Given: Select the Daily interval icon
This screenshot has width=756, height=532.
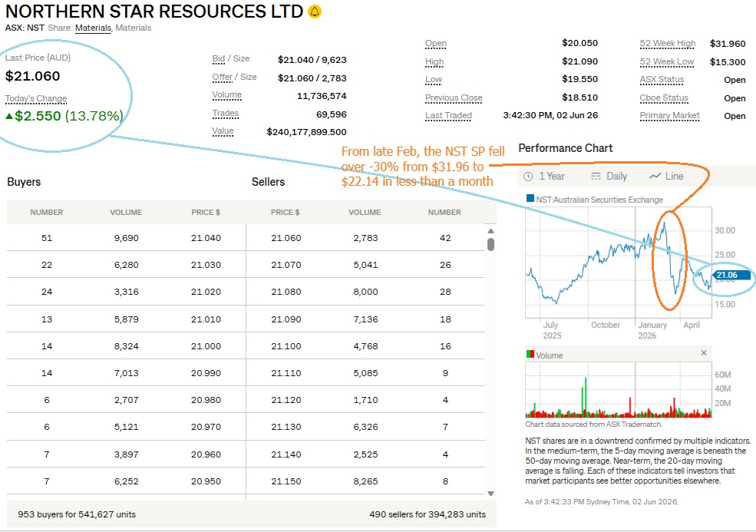Looking at the screenshot, I should click(596, 177).
